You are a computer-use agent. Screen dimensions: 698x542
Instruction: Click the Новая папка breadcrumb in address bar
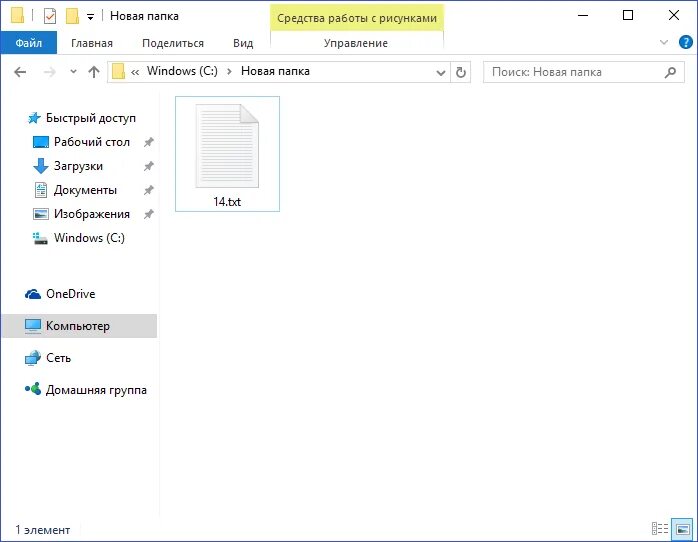(275, 71)
